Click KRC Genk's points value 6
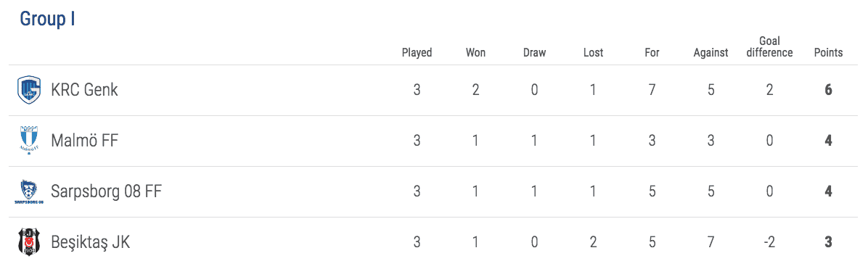 coord(828,90)
